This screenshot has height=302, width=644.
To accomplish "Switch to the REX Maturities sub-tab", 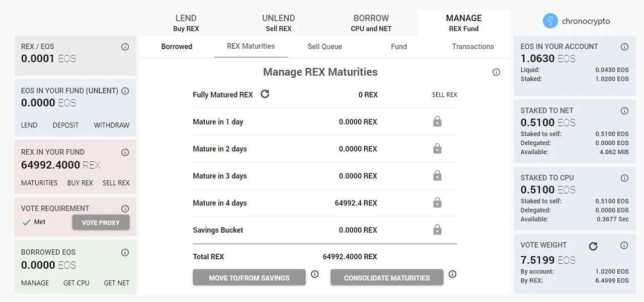I will point(251,46).
